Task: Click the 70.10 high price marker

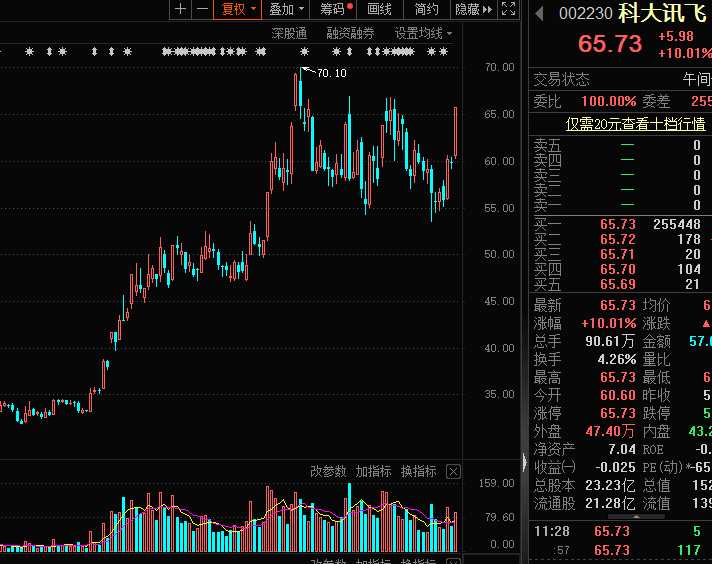Action: click(x=331, y=73)
